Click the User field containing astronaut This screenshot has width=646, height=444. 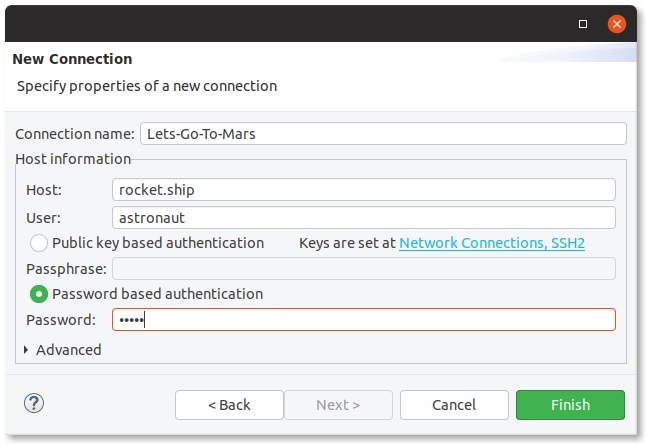(x=363, y=217)
